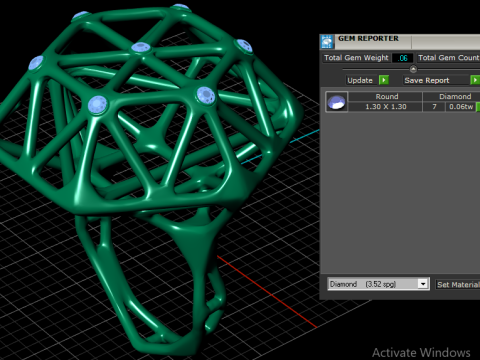Screen dimensions: 480x360
Task: Select the round gem thumbnail in the report
Action: coord(337,102)
